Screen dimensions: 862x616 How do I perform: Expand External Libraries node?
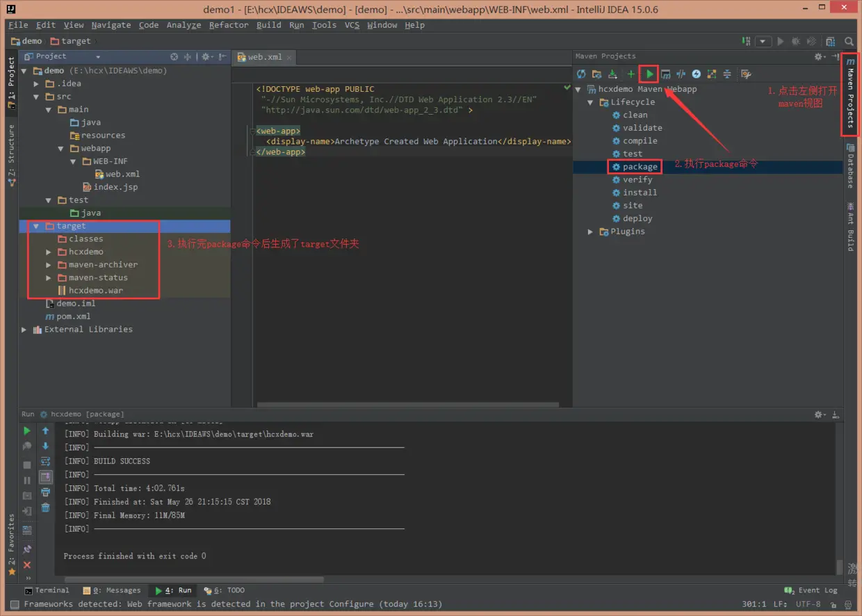point(24,330)
